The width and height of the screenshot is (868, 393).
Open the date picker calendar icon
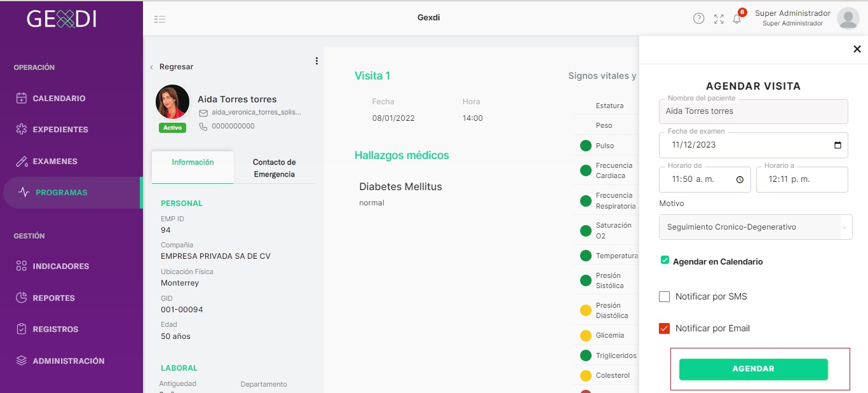coord(837,144)
